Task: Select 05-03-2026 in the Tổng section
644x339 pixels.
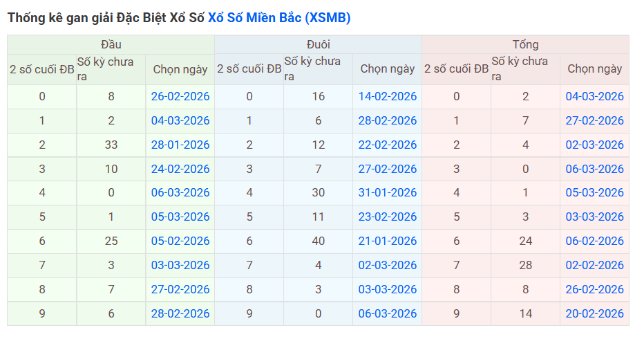Action: click(594, 192)
